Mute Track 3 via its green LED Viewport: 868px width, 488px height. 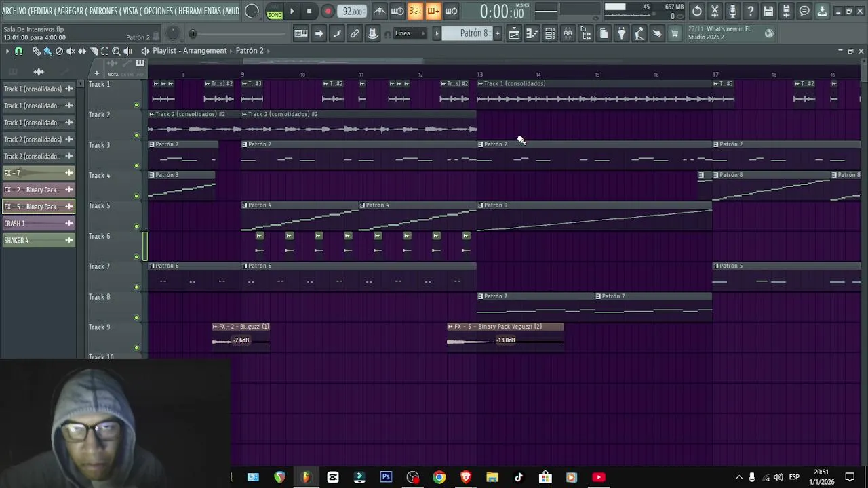[x=136, y=166]
